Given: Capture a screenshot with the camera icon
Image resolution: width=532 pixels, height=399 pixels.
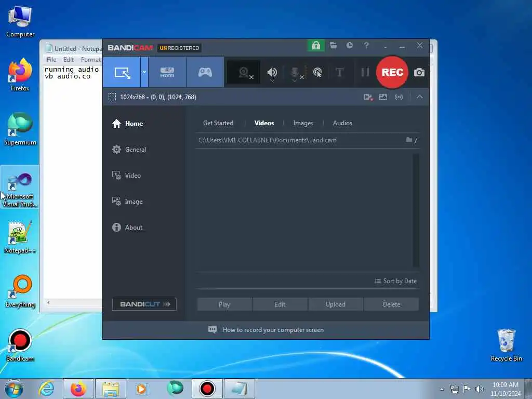Looking at the screenshot, I should (x=419, y=72).
